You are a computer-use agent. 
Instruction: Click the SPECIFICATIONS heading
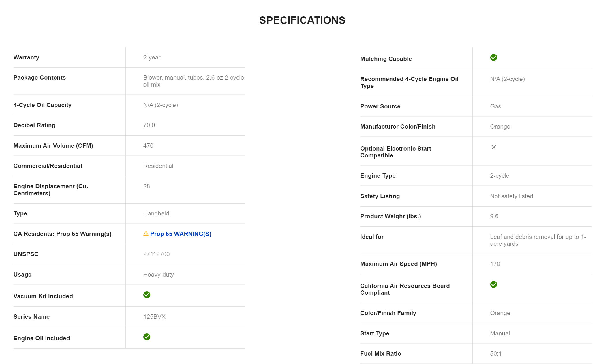pyautogui.click(x=302, y=20)
